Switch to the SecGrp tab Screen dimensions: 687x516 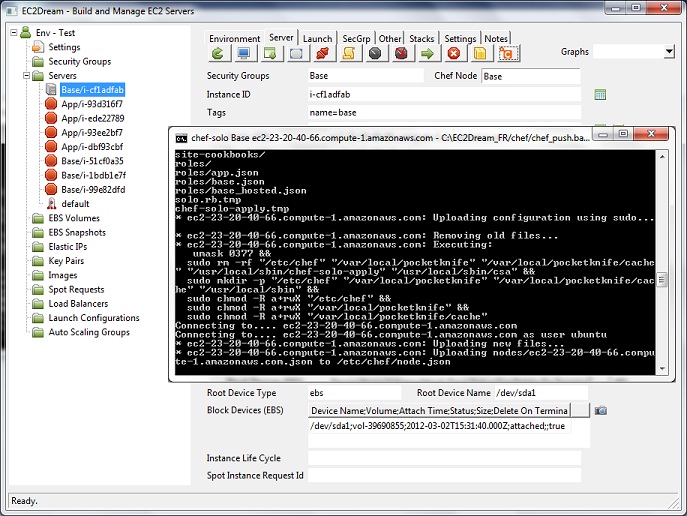tap(356, 39)
